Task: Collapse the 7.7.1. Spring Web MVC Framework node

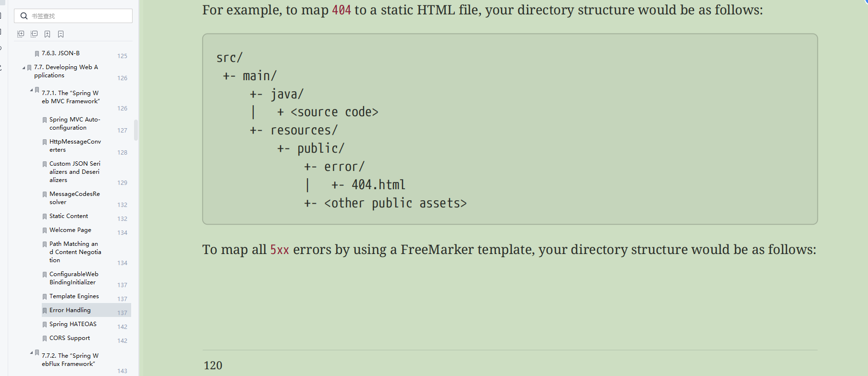Action: (31, 90)
